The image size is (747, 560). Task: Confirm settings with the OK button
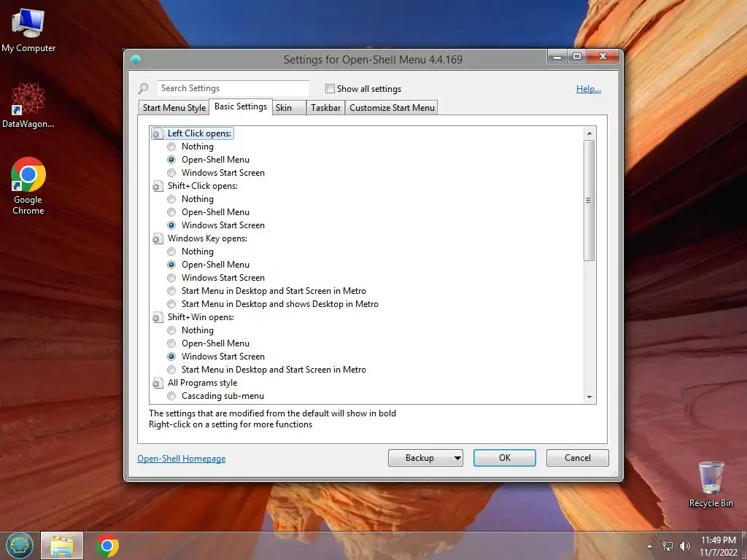coord(505,458)
